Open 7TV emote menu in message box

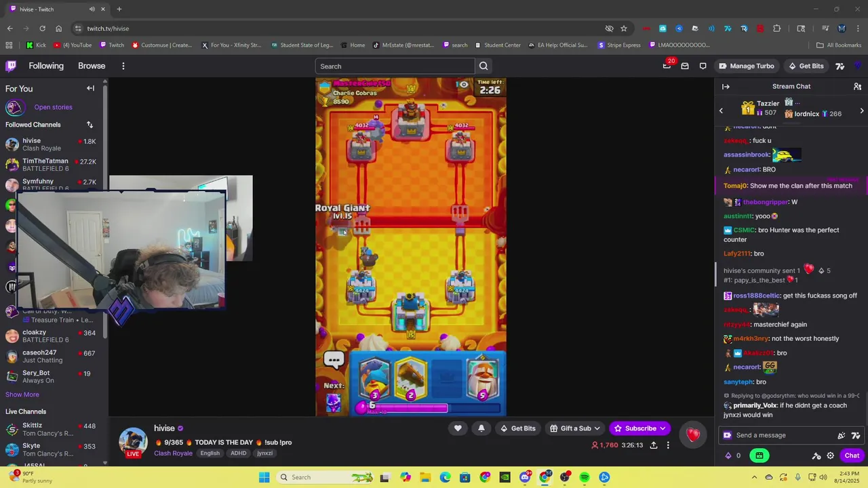coord(856,435)
